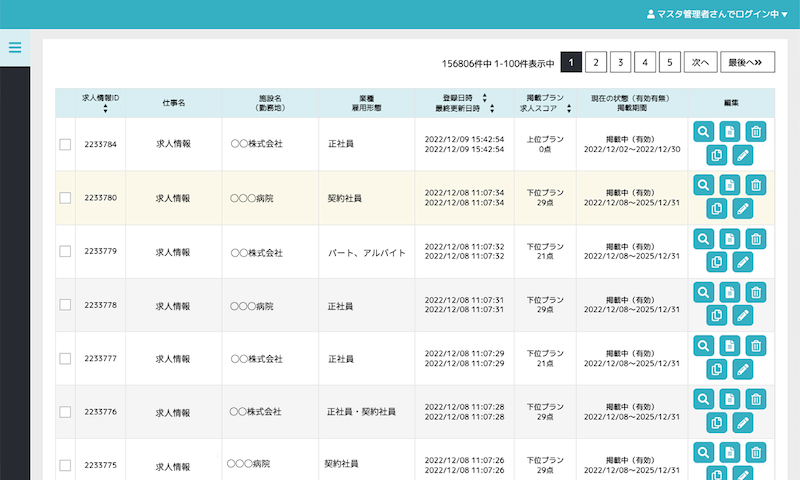The image size is (800, 480).
Task: Click the 次へ next page button
Action: click(700, 63)
